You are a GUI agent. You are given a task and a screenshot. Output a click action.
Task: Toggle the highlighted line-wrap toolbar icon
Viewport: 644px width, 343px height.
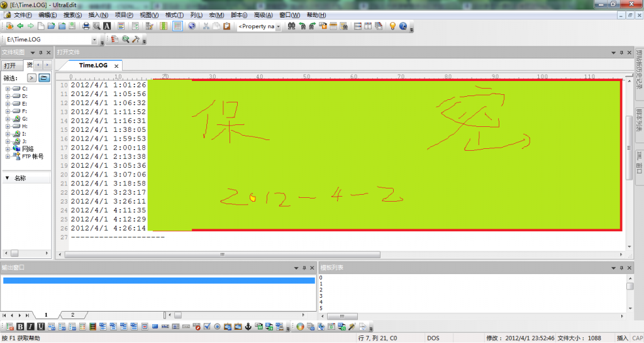[177, 26]
